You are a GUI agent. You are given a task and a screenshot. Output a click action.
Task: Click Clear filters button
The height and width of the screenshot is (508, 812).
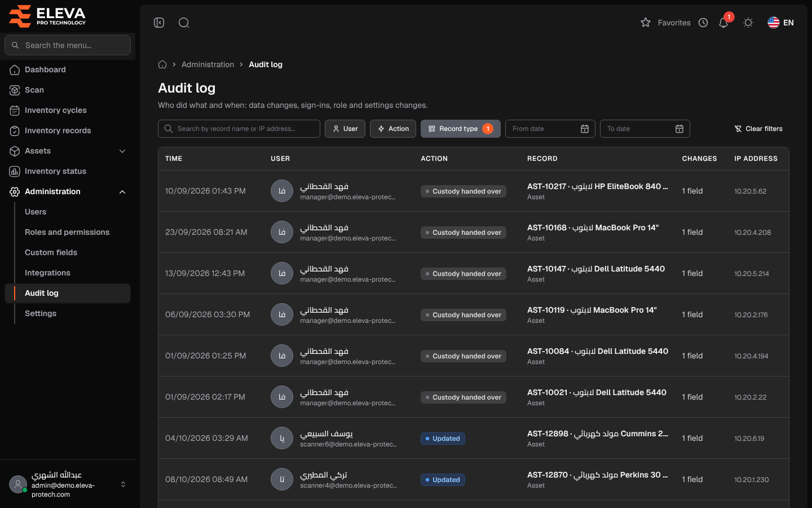point(758,129)
